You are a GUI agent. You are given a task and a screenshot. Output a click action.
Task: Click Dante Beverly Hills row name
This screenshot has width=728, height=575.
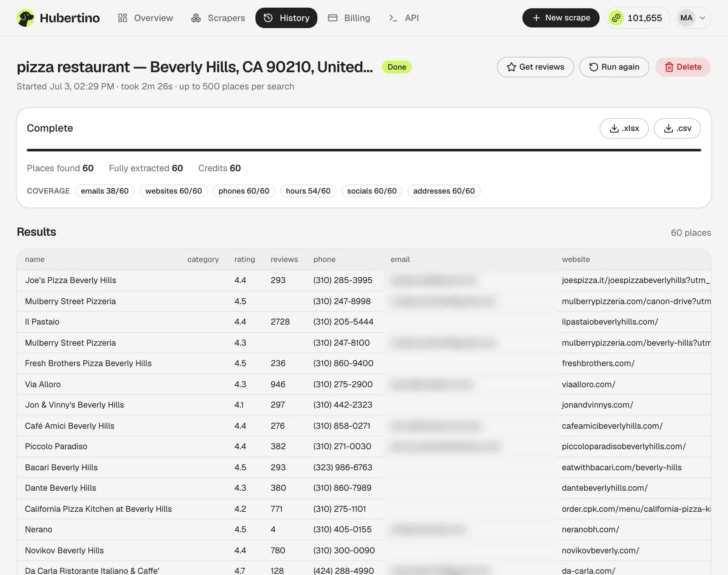coord(61,488)
